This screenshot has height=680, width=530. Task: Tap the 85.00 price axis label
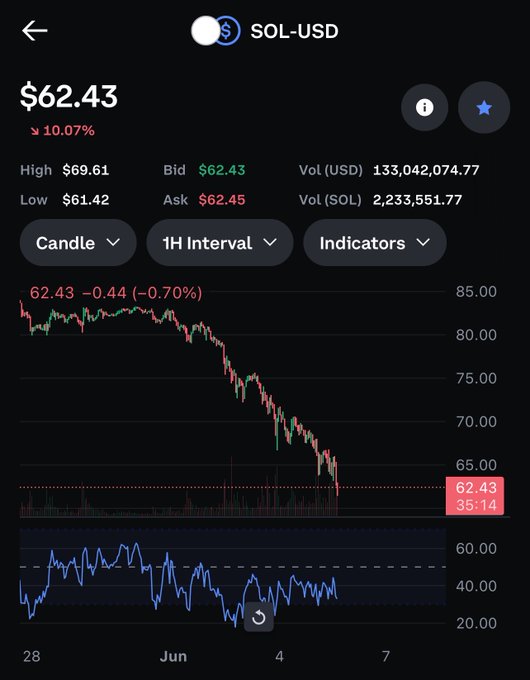tap(476, 291)
